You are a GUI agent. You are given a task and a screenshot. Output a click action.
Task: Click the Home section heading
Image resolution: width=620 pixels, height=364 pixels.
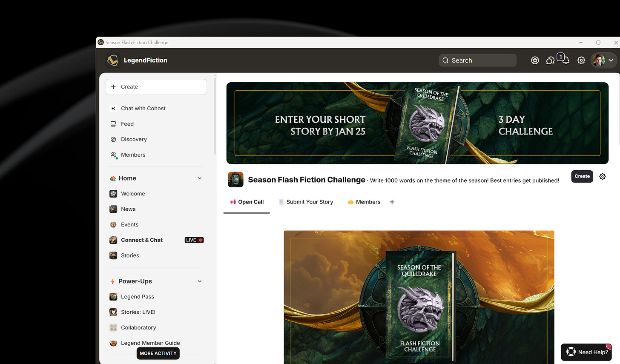coord(127,178)
